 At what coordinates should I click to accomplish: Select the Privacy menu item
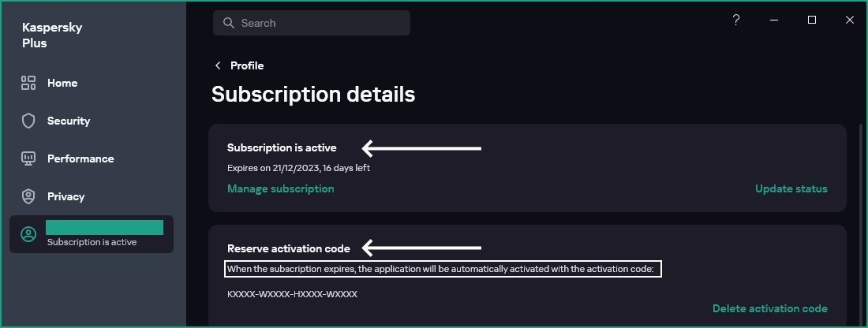coord(65,196)
